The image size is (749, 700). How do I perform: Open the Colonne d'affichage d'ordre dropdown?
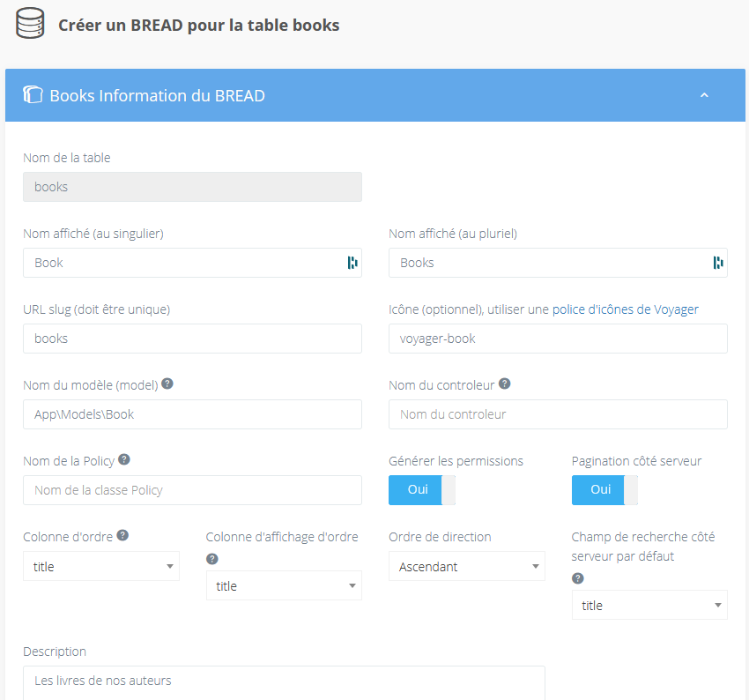pos(284,585)
